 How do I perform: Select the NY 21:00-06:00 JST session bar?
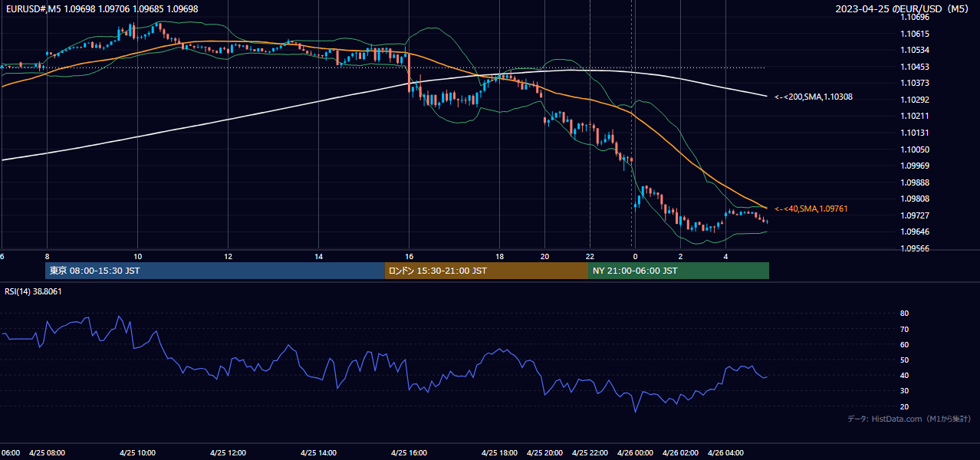679,271
